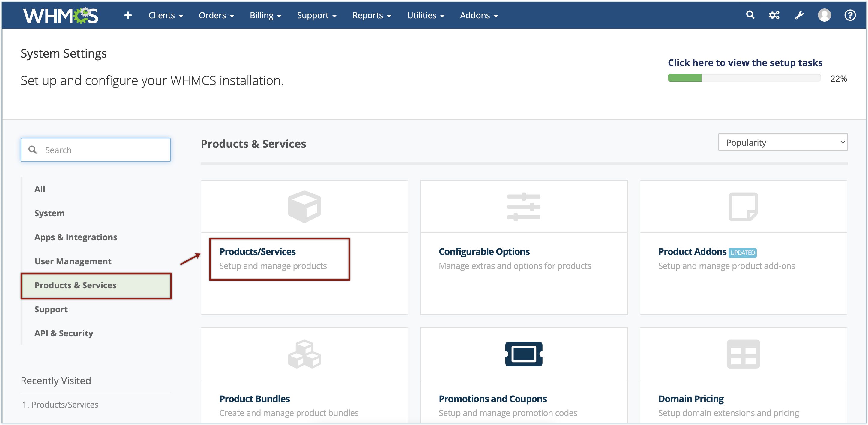Select Apps & Integrations in the sidebar
Image resolution: width=868 pixels, height=425 pixels.
(76, 237)
